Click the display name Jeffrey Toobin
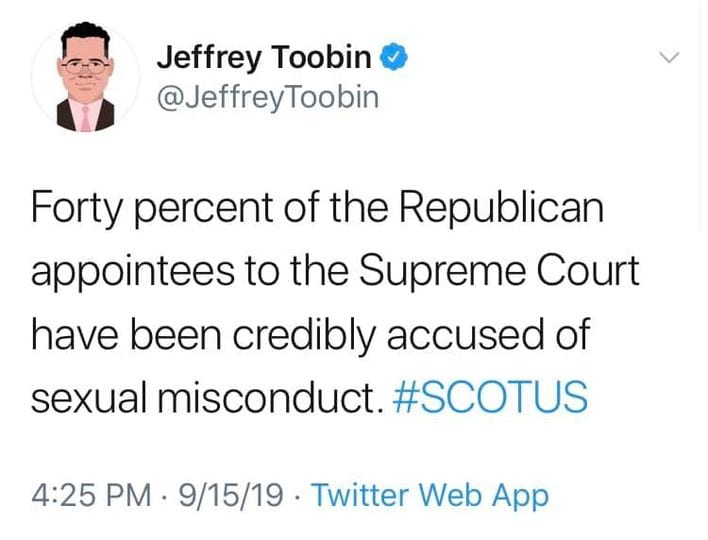Screen dimensions: 708x540 264,58
